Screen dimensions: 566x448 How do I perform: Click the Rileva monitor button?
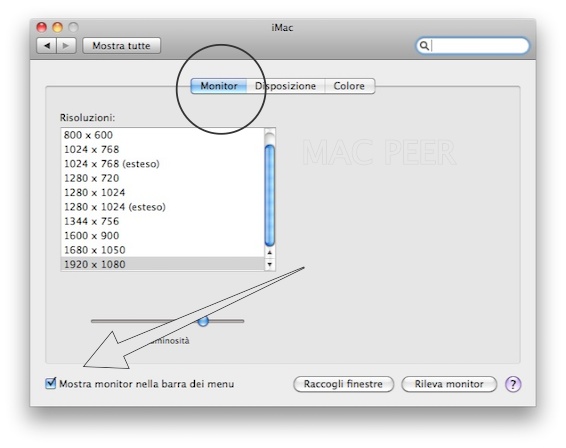pos(449,384)
